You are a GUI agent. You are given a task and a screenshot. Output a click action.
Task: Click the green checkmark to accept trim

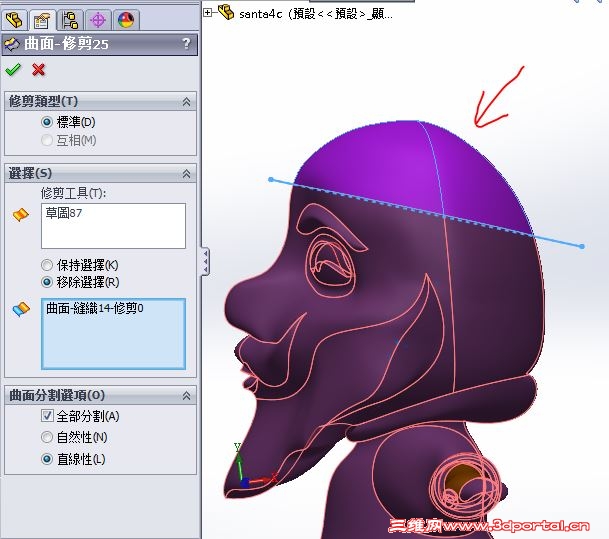(x=13, y=70)
